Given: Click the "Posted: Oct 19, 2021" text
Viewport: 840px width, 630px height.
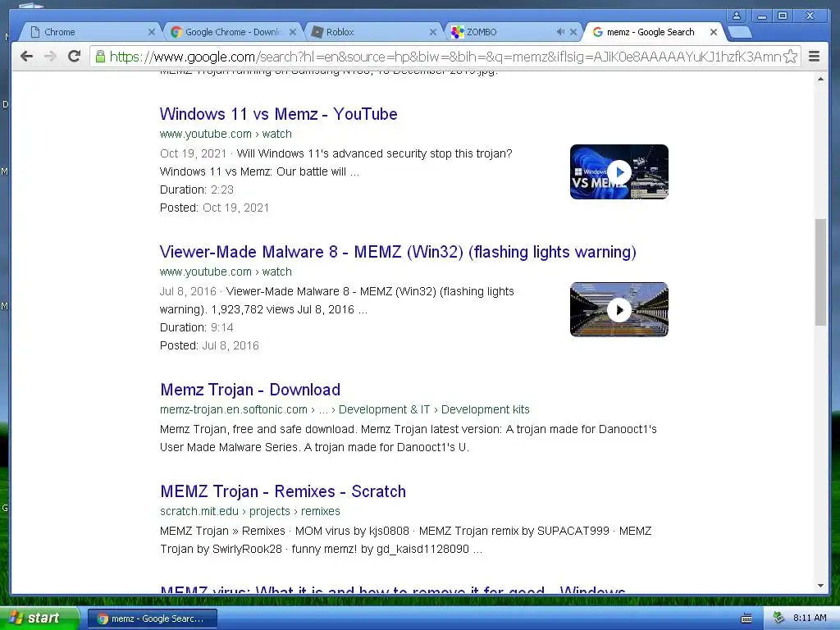Looking at the screenshot, I should [x=214, y=208].
